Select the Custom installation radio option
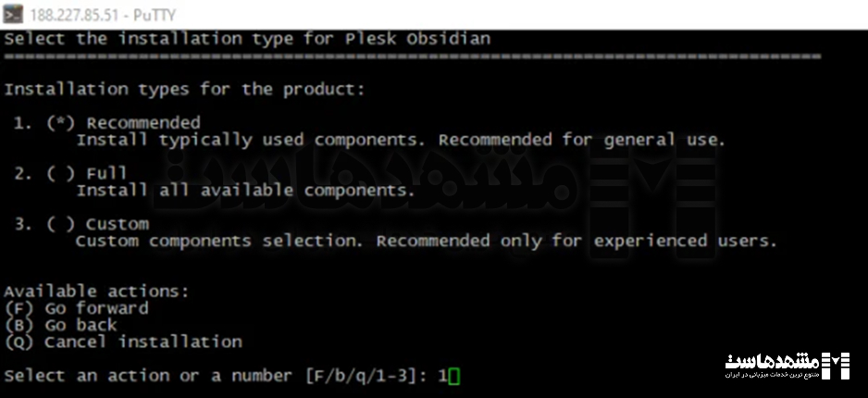Image resolution: width=868 pixels, height=398 pixels. tap(60, 224)
